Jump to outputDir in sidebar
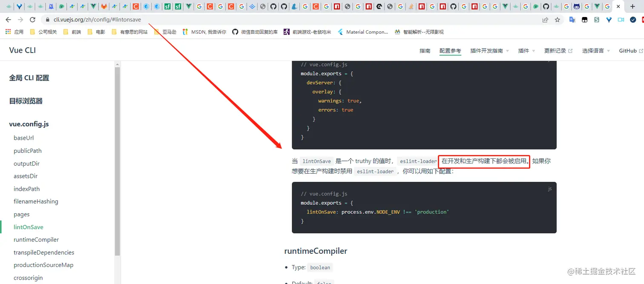 click(x=26, y=164)
